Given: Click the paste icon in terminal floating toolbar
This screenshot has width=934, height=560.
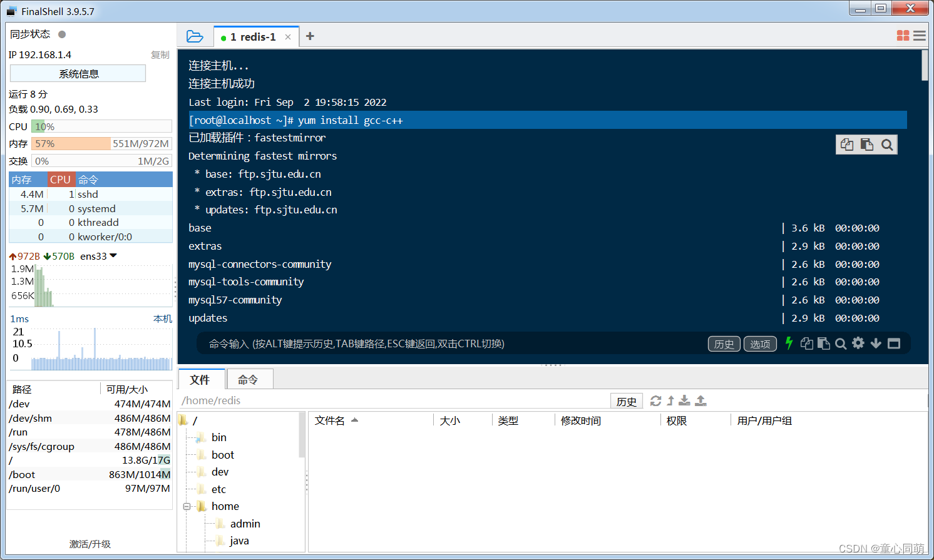Looking at the screenshot, I should [867, 145].
